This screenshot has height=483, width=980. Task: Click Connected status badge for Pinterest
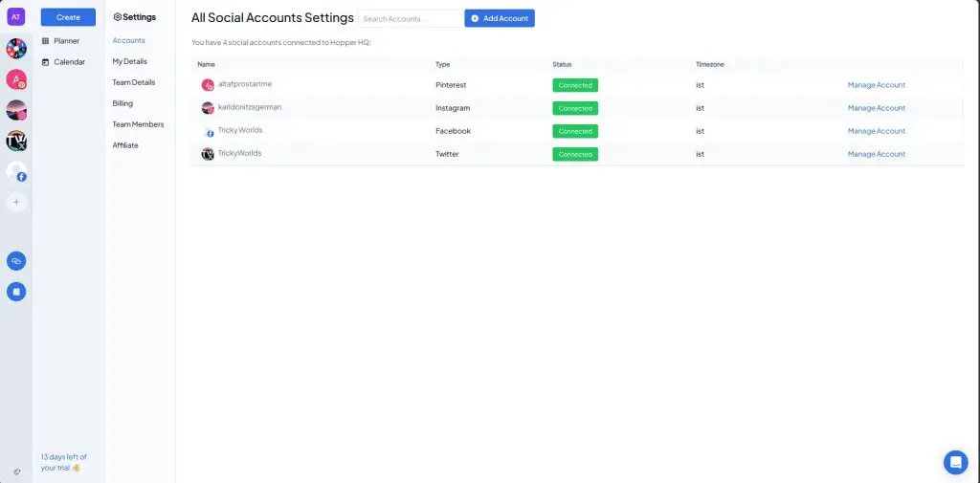[575, 85]
